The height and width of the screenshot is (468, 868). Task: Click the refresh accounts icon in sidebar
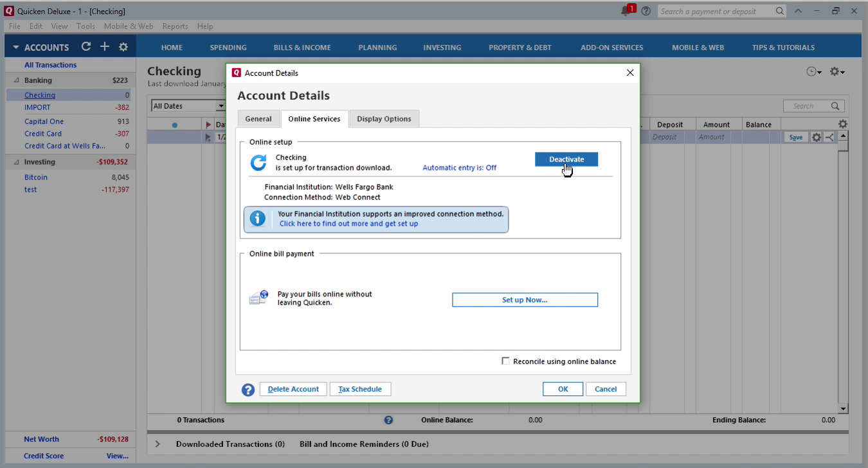[86, 47]
